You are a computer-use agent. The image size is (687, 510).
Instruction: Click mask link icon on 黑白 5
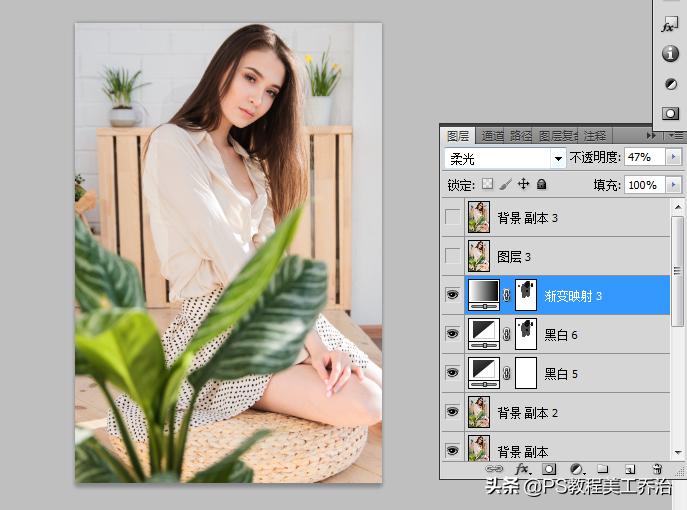coord(507,373)
